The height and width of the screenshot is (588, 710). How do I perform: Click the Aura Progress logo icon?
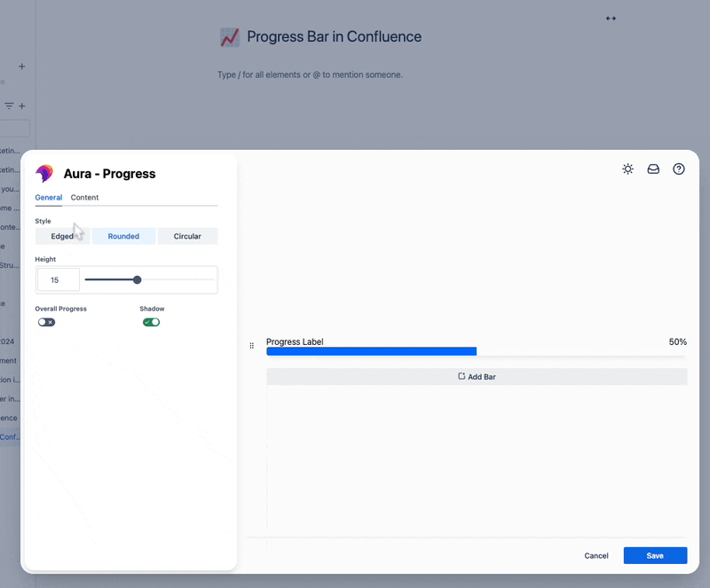click(43, 174)
